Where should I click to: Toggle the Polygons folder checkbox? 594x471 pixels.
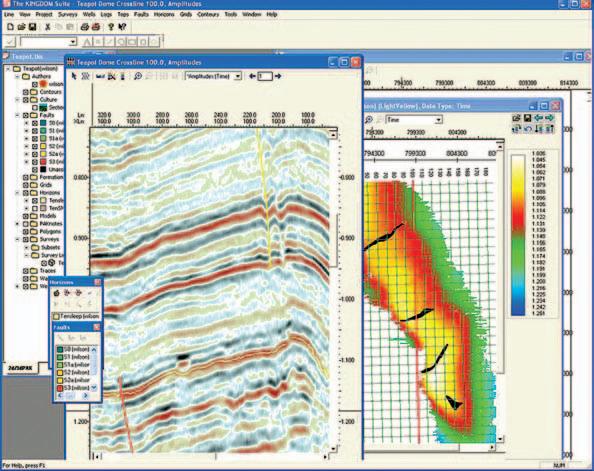[26, 232]
